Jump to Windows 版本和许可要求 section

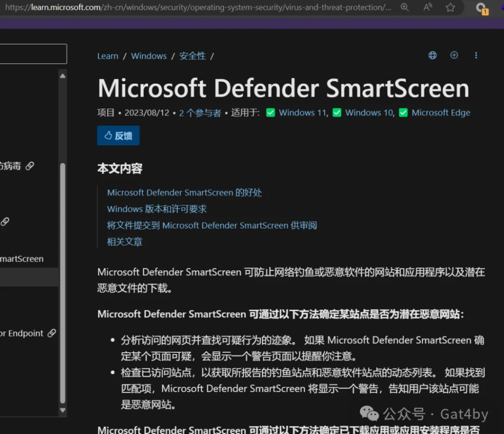[x=157, y=209]
